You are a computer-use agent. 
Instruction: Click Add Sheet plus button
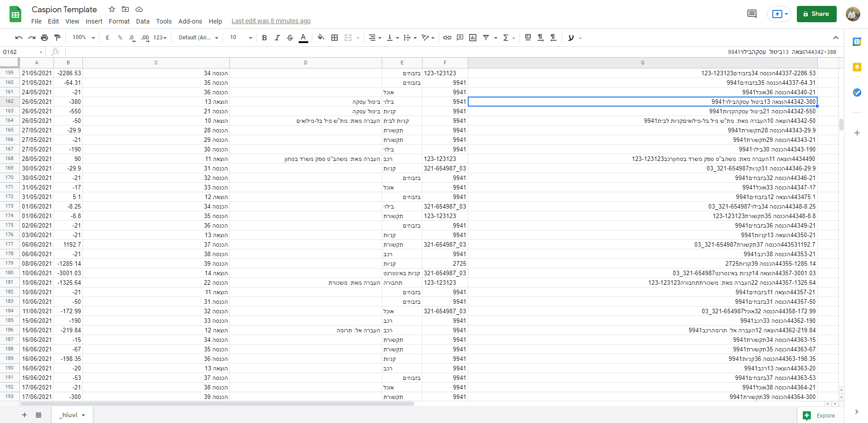24,415
